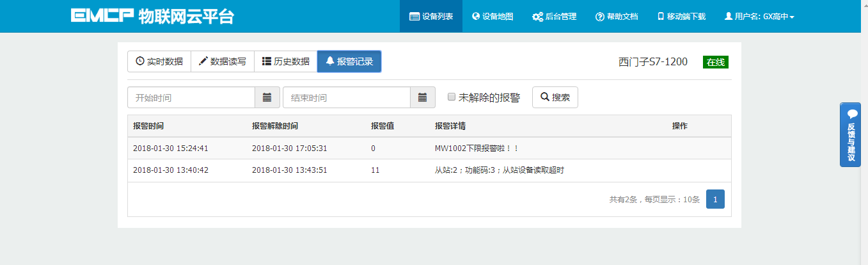868x265 pixels.
Task: Switch to the 实时数据 tab
Action: 159,61
